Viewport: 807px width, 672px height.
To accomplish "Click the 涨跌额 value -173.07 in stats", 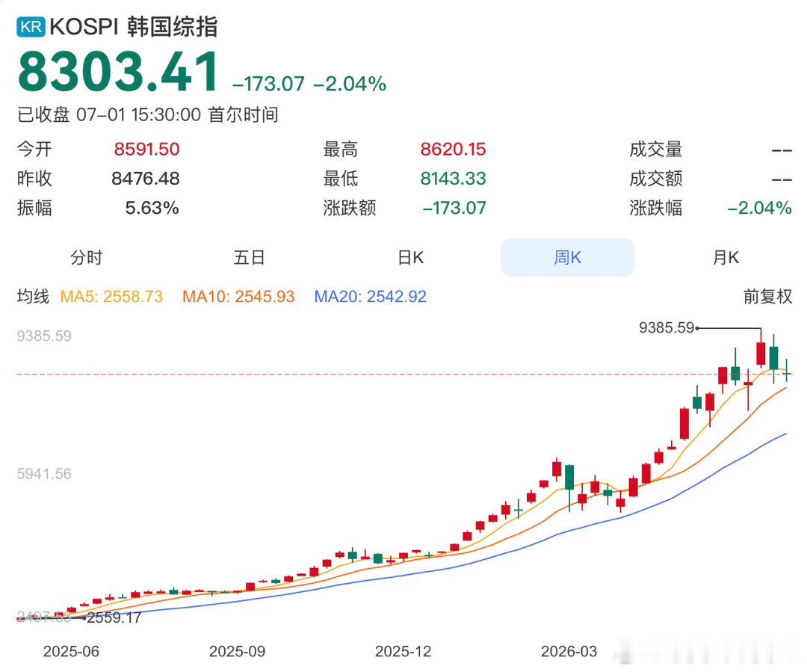I will pos(454,208).
